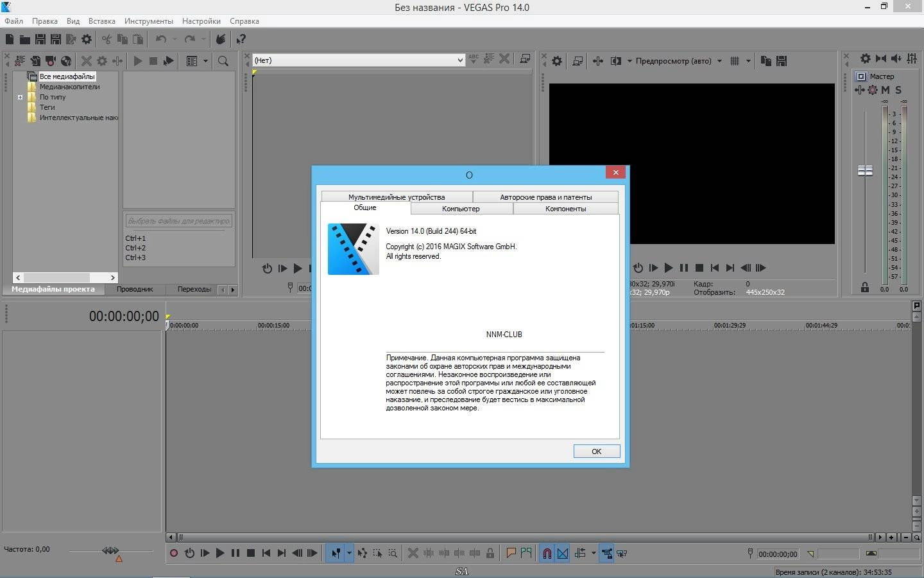Screen dimensions: 924x578
Task: Open Redo history dropdown arrow
Action: [203, 39]
